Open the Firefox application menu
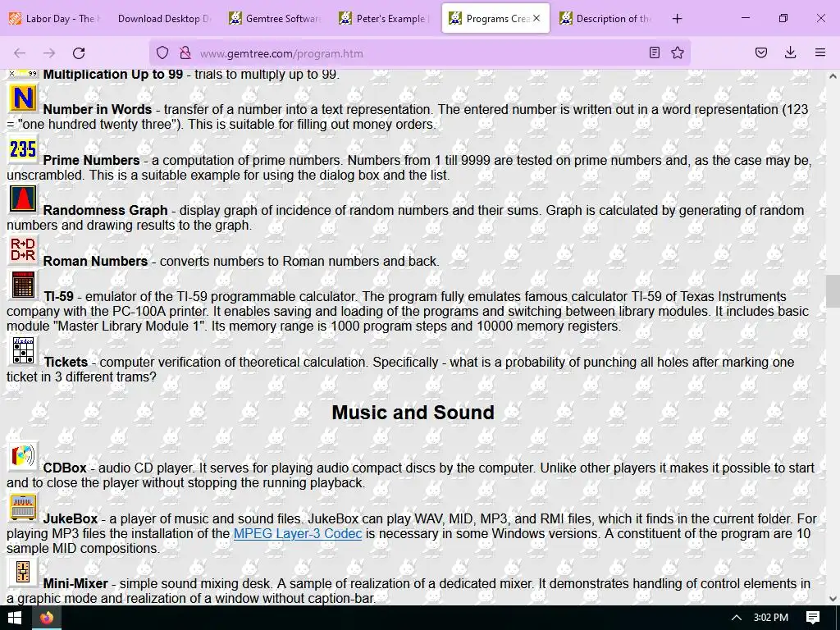Viewport: 840px width, 630px height. point(820,53)
